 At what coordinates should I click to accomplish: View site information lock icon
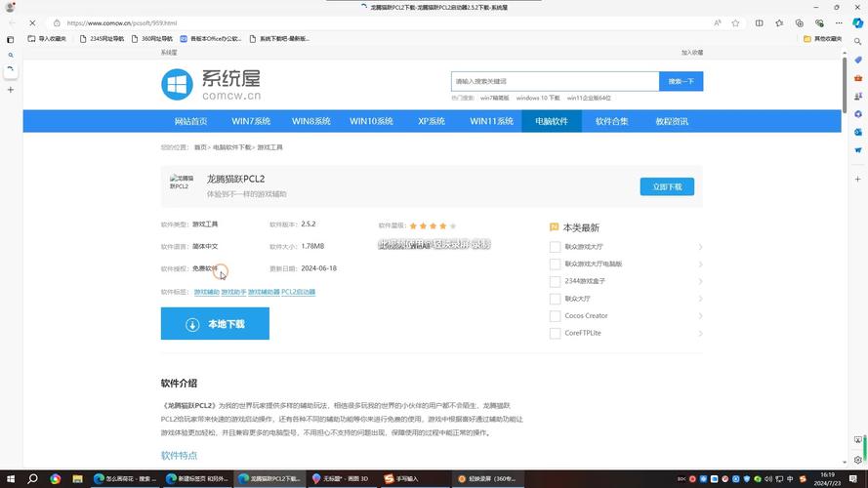[57, 22]
